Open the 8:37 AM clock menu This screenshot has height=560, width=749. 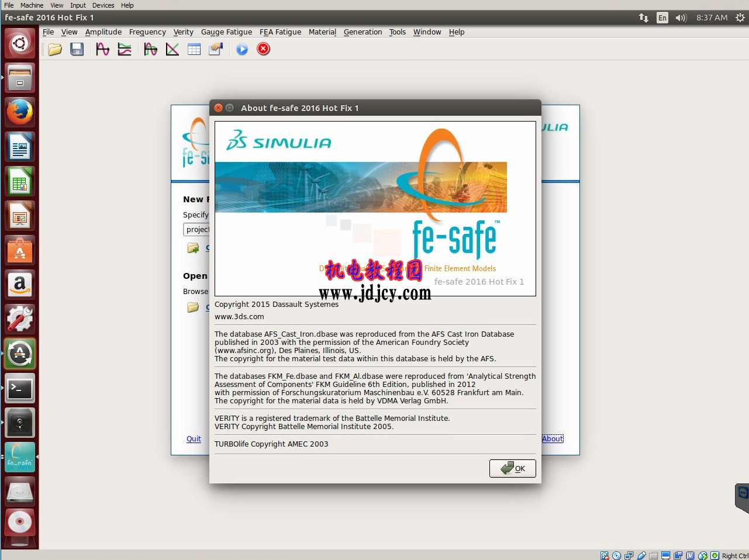coord(712,18)
